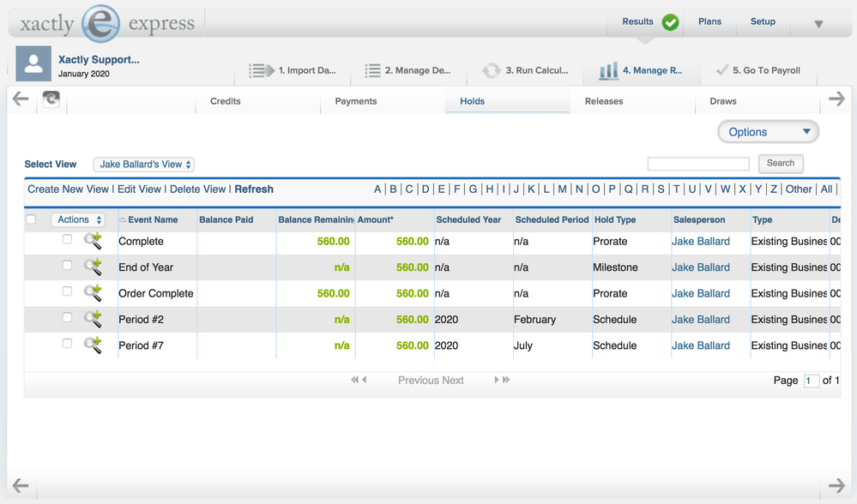Viewport: 857px width, 504px height.
Task: Click the Import Data step icon
Action: click(262, 70)
